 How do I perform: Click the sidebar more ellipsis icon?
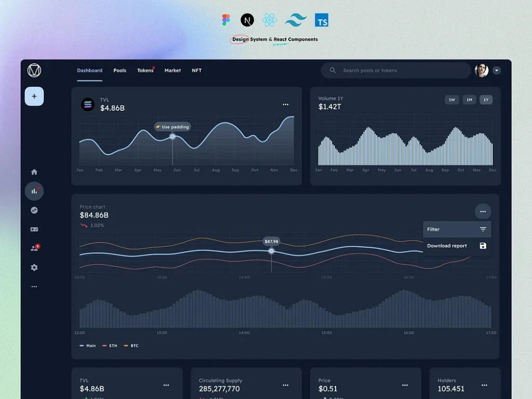click(34, 287)
